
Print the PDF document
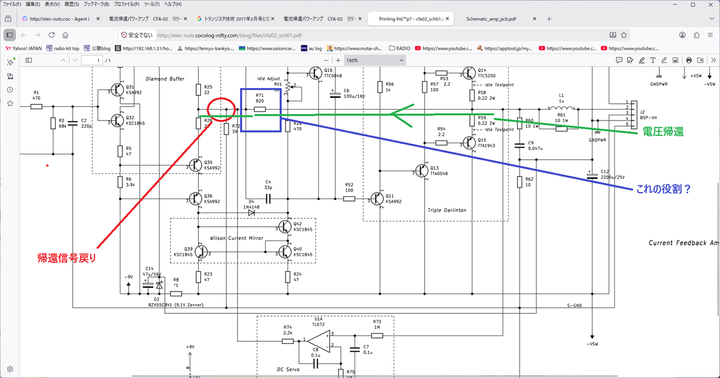click(689, 60)
